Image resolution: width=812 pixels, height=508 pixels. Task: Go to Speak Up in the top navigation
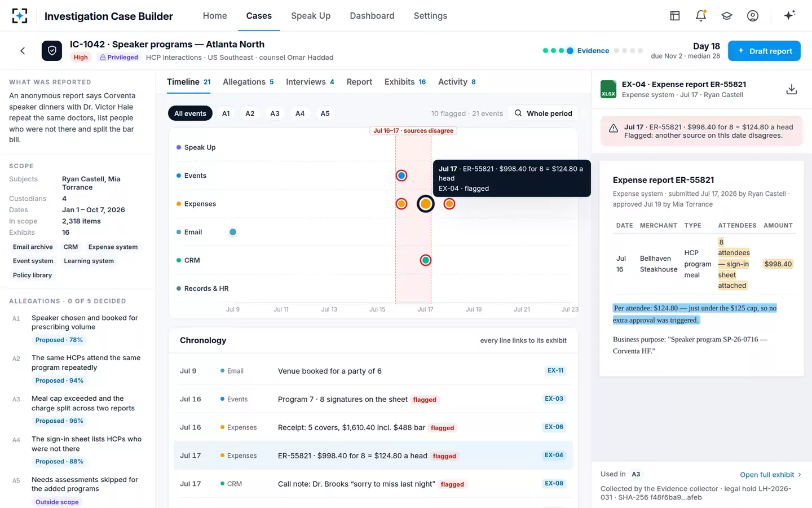coord(311,16)
